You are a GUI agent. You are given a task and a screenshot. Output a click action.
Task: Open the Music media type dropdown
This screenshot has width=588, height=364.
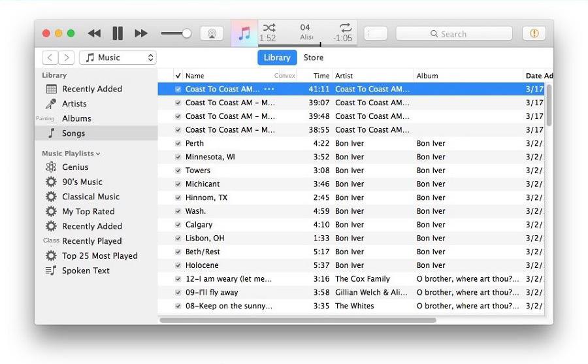pos(118,58)
